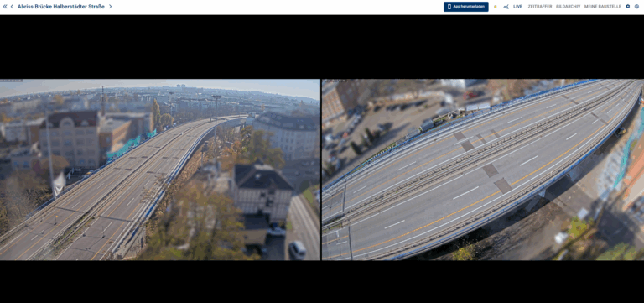Image resolution: width=644 pixels, height=303 pixels.
Task: Click the yellow weather sun icon
Action: pyautogui.click(x=495, y=7)
